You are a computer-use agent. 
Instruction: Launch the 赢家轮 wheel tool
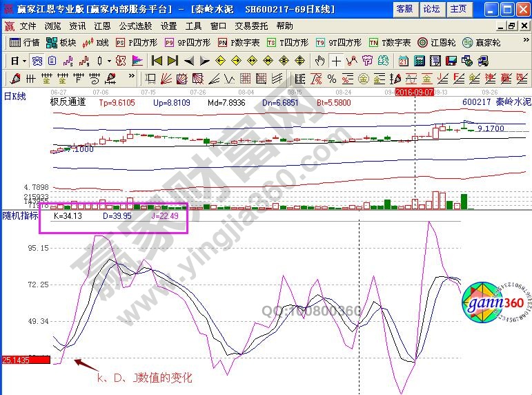482,42
